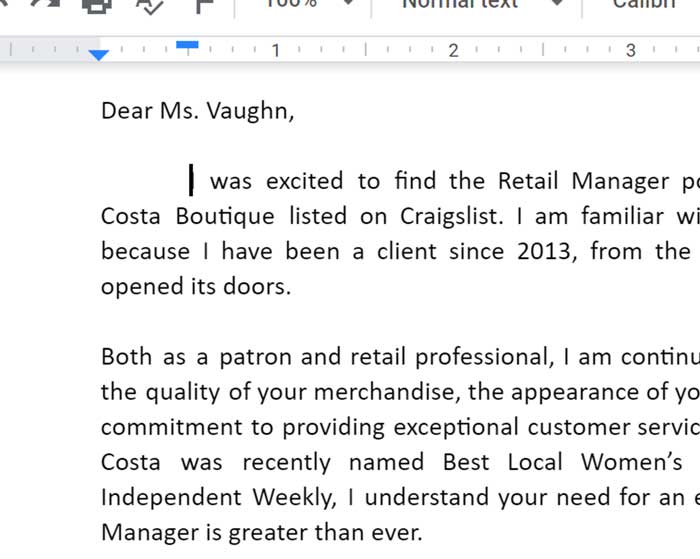Open the 100% zoom dropdown
The width and height of the screenshot is (700, 559).
(x=307, y=5)
